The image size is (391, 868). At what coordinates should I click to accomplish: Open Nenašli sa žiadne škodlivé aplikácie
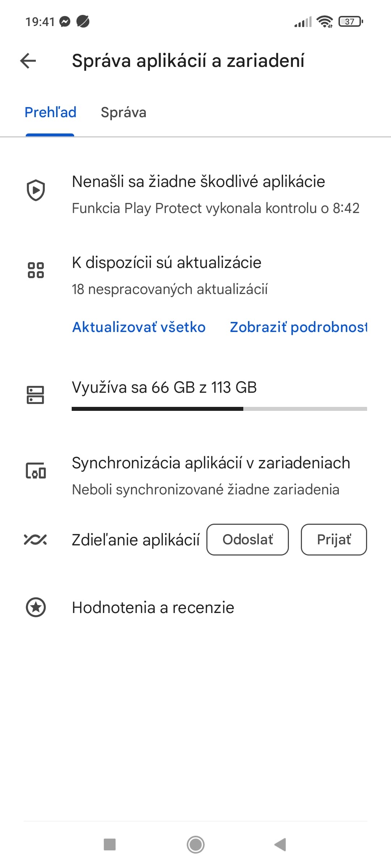coord(195,195)
